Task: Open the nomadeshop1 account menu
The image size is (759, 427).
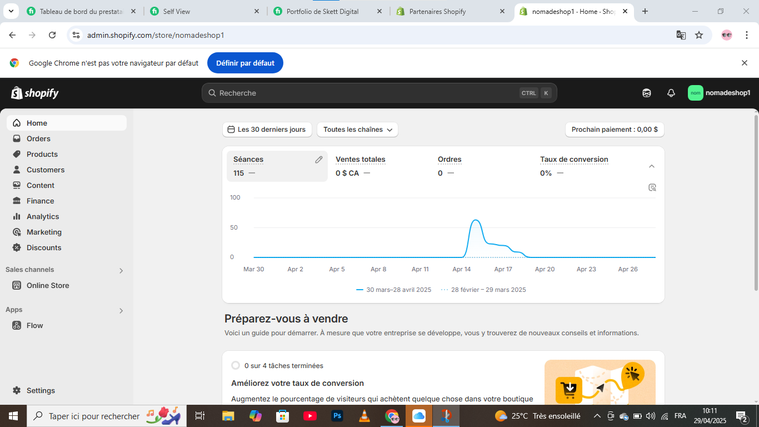Action: tap(719, 93)
